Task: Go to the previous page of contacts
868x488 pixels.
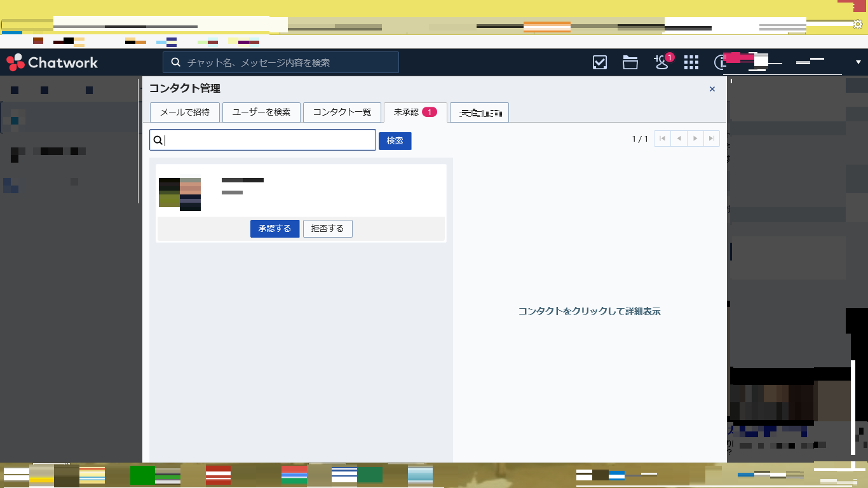Action: [679, 139]
